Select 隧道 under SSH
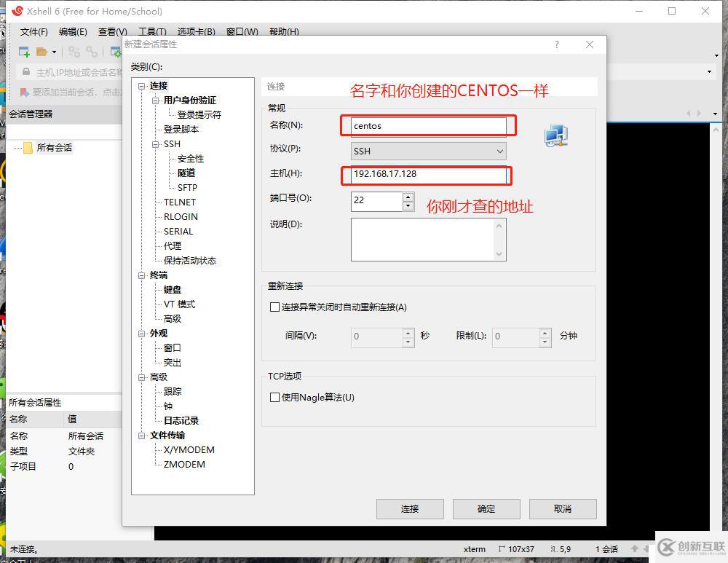 pos(186,173)
